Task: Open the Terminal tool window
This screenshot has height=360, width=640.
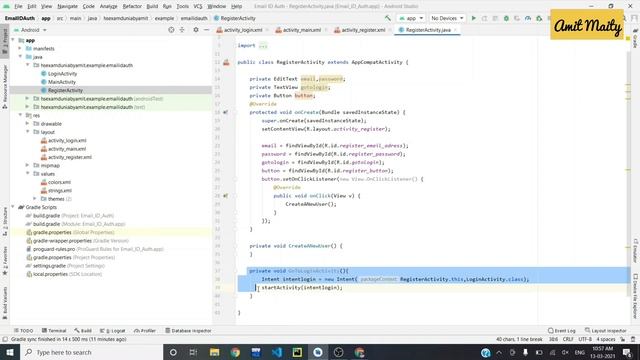Action: click(x=54, y=331)
